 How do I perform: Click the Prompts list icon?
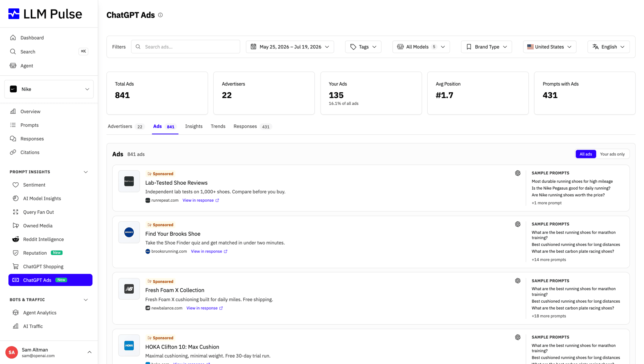coord(13,125)
